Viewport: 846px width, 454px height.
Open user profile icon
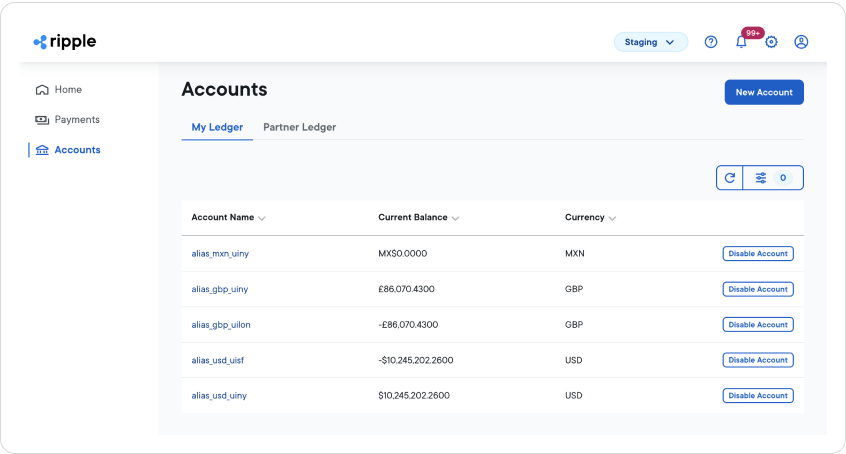tap(801, 42)
